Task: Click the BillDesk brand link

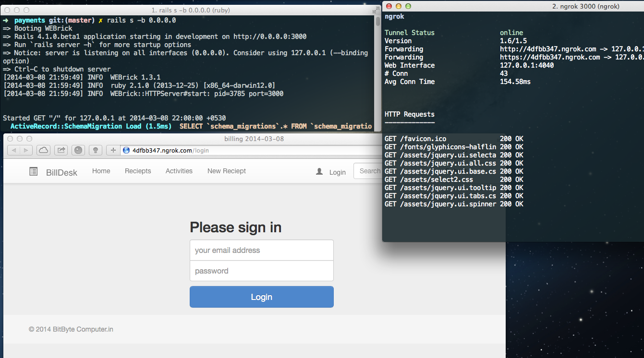Action: pyautogui.click(x=61, y=172)
